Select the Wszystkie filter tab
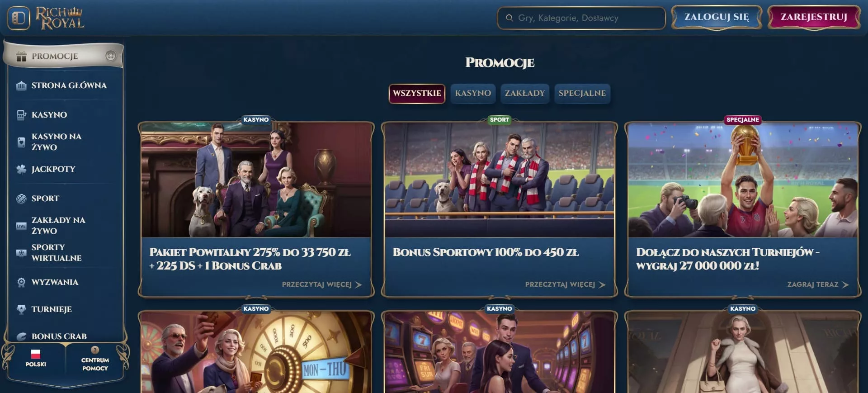The image size is (868, 393). coord(417,93)
